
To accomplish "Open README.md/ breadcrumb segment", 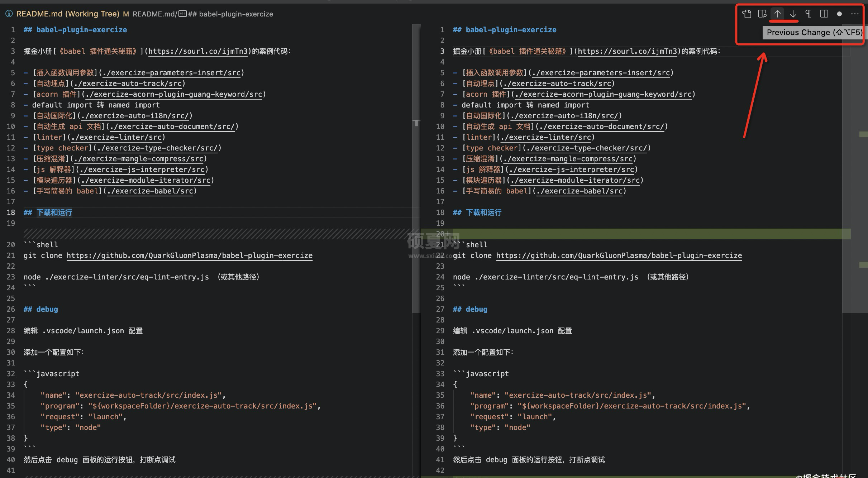I will coord(155,14).
